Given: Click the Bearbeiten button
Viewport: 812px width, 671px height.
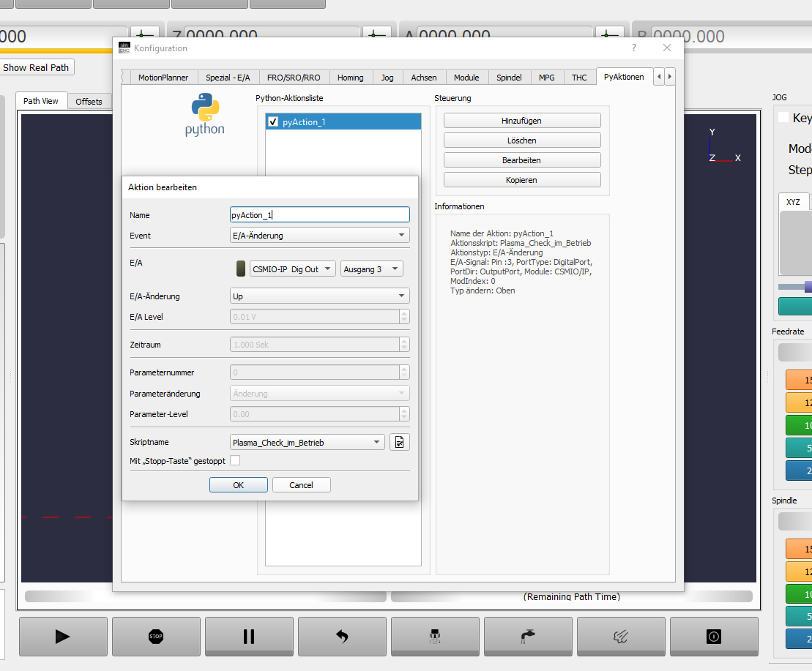Looking at the screenshot, I should click(522, 160).
